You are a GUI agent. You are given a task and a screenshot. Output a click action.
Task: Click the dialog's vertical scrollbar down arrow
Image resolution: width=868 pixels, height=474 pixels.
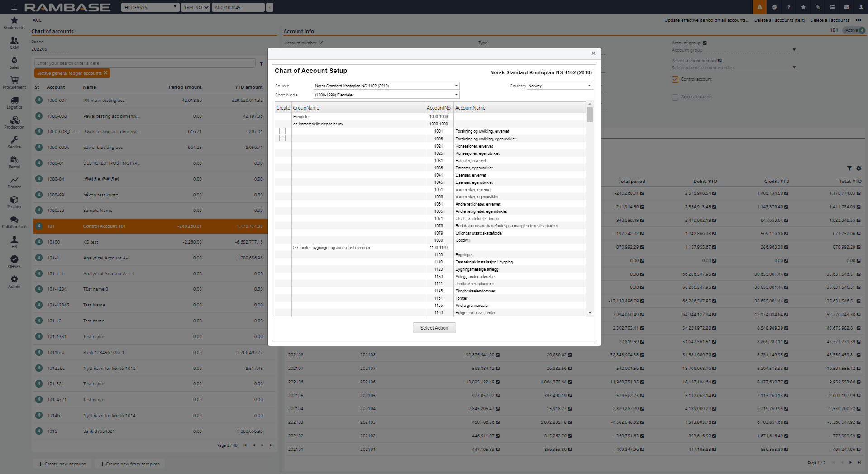[x=590, y=313]
